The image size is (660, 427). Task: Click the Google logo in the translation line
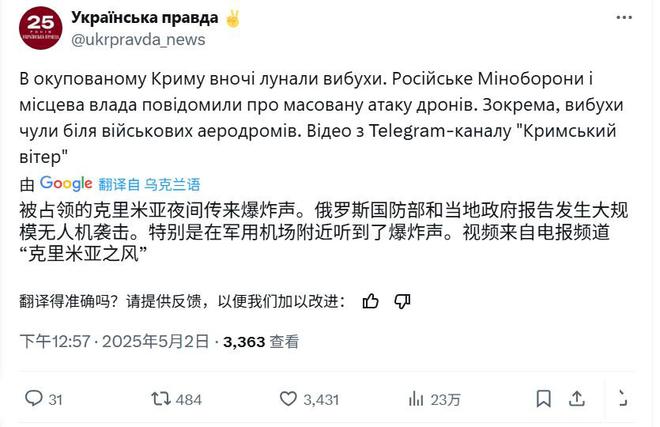coord(66,184)
